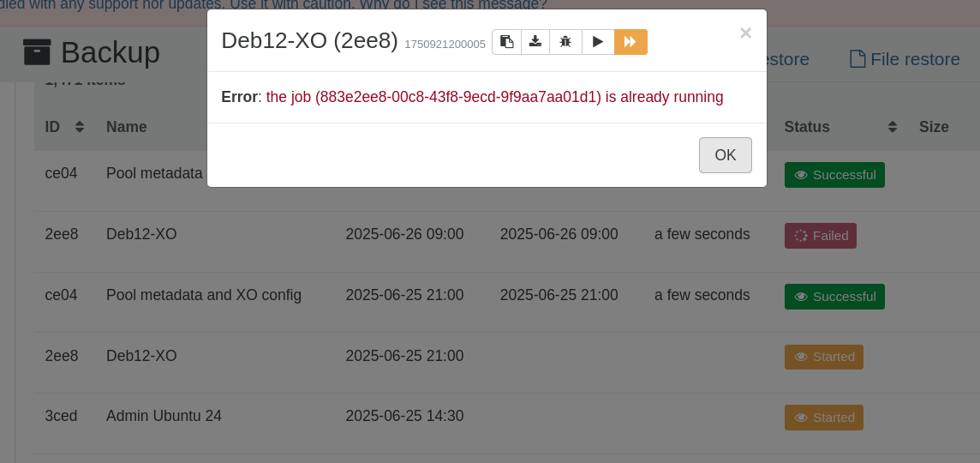Click the Name column header
The width and height of the screenshot is (980, 463).
pos(126,127)
